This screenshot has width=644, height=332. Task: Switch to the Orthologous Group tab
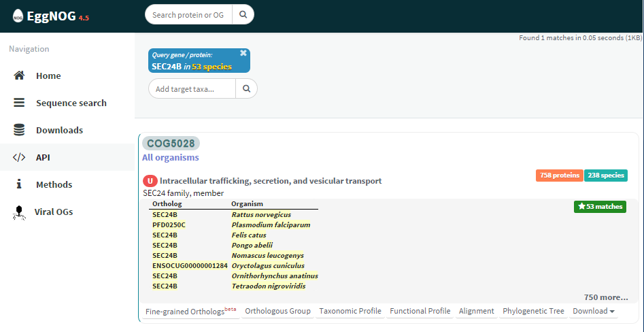[277, 311]
